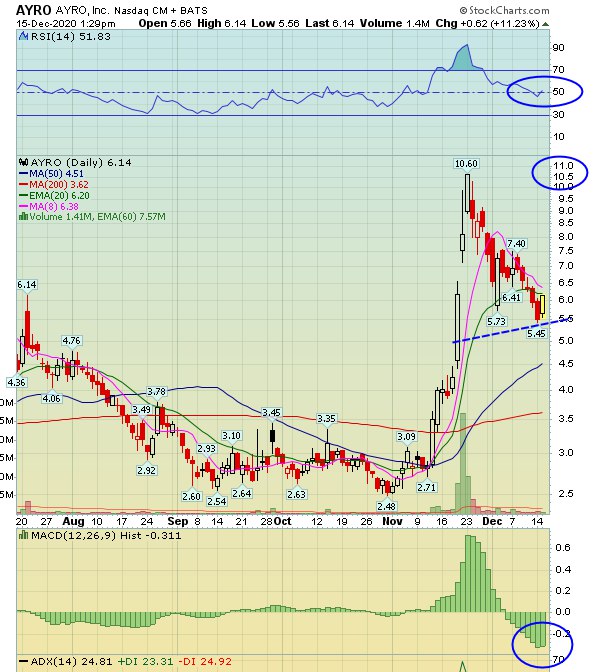The height and width of the screenshot is (672, 604).
Task: Click the Nov label on date axis
Action: [392, 521]
